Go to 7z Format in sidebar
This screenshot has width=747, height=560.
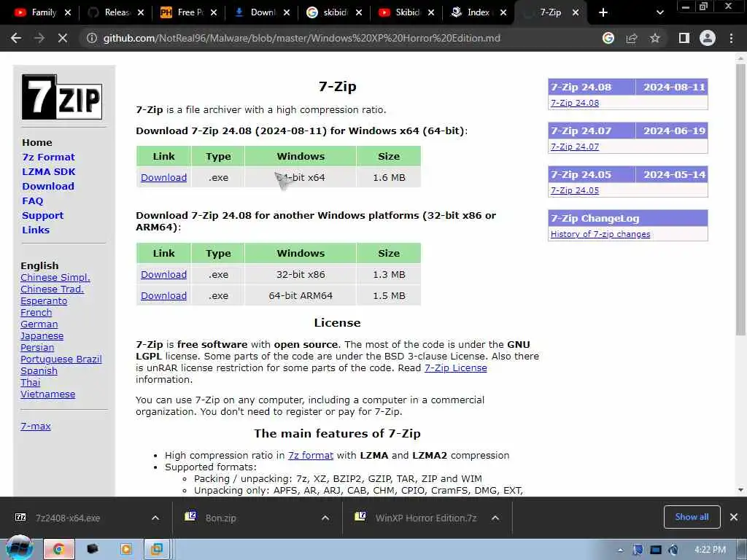(48, 157)
